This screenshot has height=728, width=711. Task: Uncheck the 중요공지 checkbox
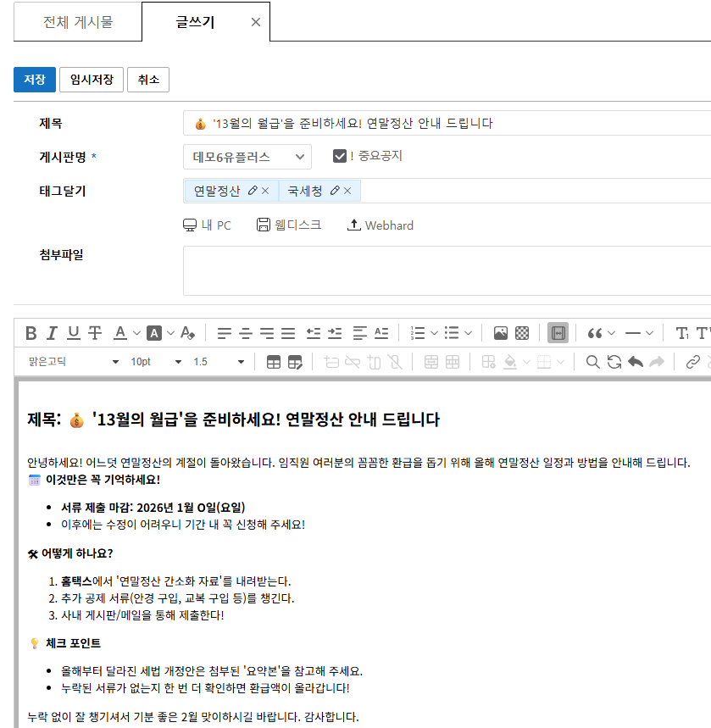pyautogui.click(x=340, y=156)
